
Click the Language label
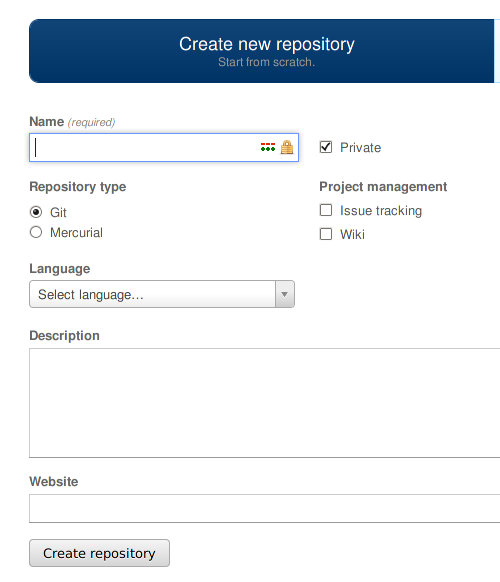tap(60, 269)
